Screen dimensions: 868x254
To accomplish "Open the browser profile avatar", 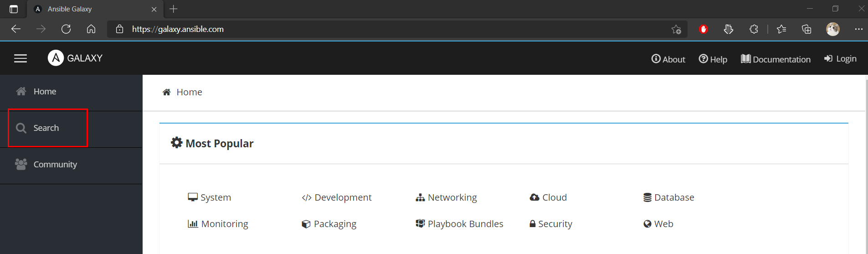I will pos(833,29).
